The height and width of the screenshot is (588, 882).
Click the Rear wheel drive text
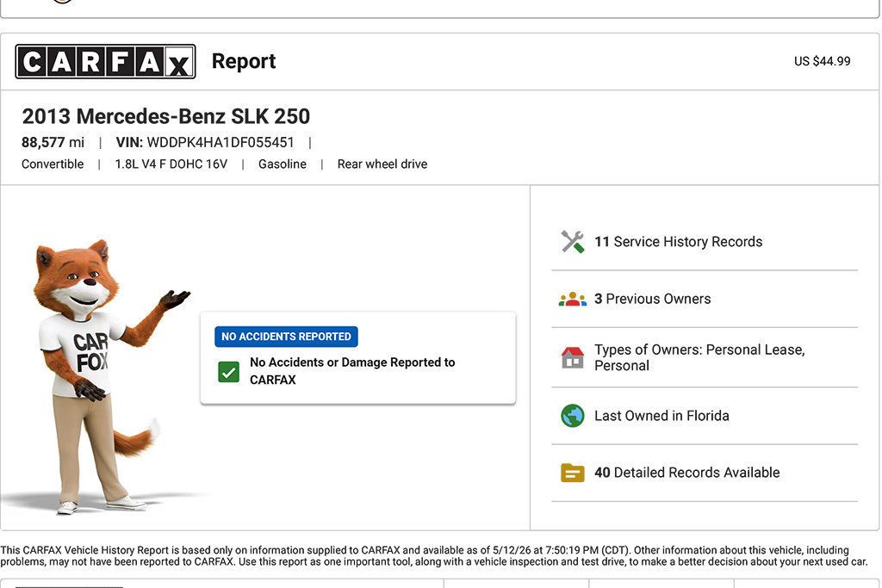point(382,164)
